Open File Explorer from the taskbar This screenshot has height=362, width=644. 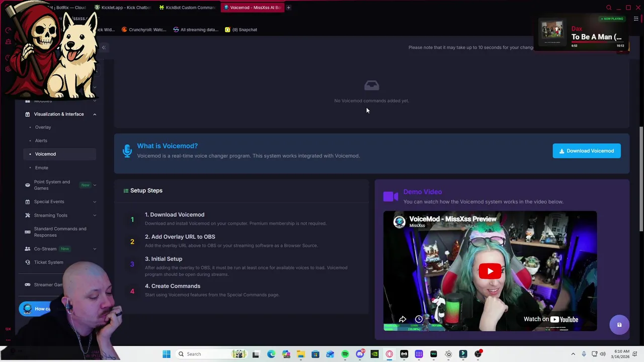click(301, 354)
